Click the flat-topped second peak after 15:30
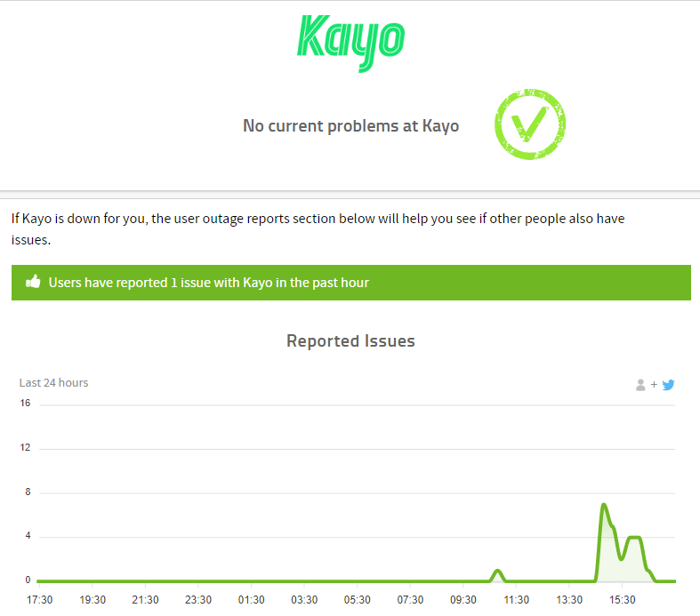700x616 pixels. [x=634, y=538]
